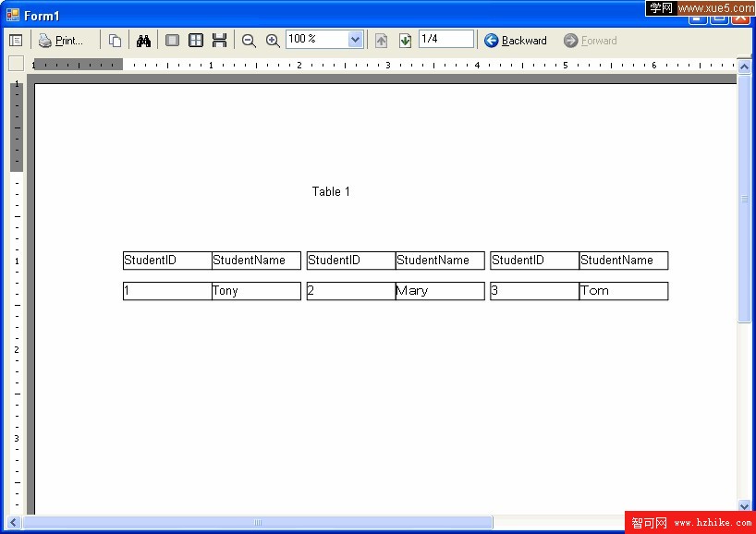Click the ruler corner box
This screenshot has width=756, height=534.
[x=17, y=64]
